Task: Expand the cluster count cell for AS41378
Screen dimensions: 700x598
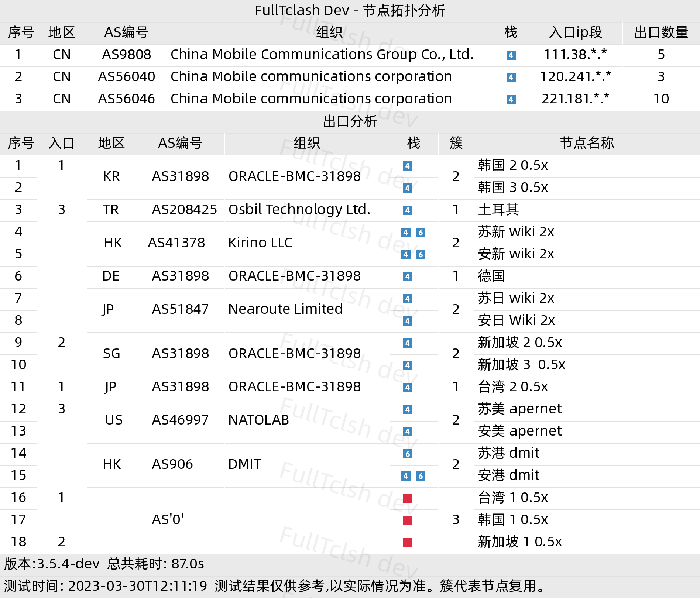Action: point(456,243)
